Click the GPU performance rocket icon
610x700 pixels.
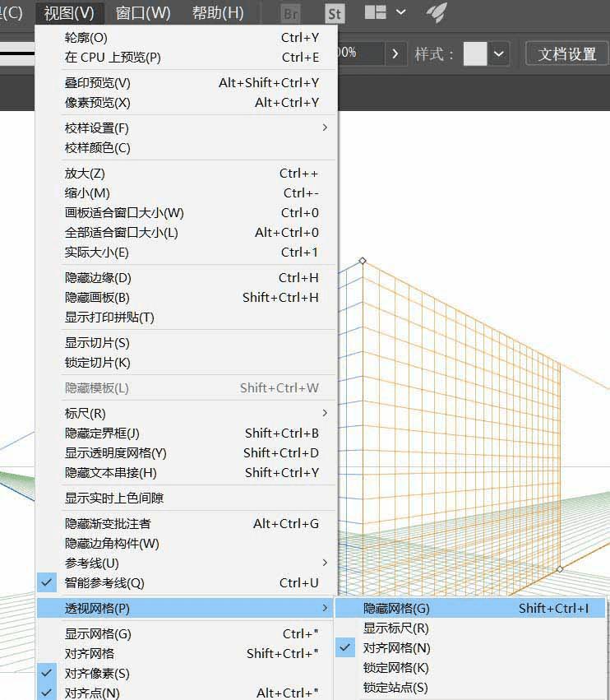coord(437,12)
